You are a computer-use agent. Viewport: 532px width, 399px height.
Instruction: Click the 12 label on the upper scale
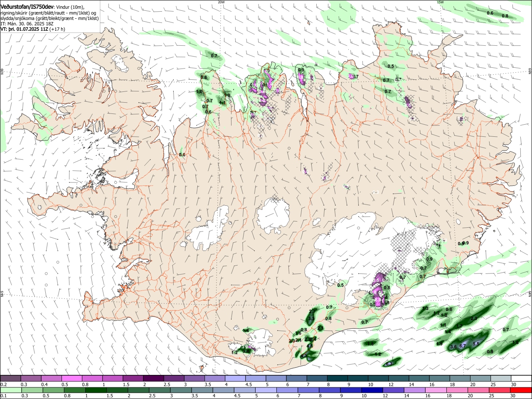pos(392,384)
